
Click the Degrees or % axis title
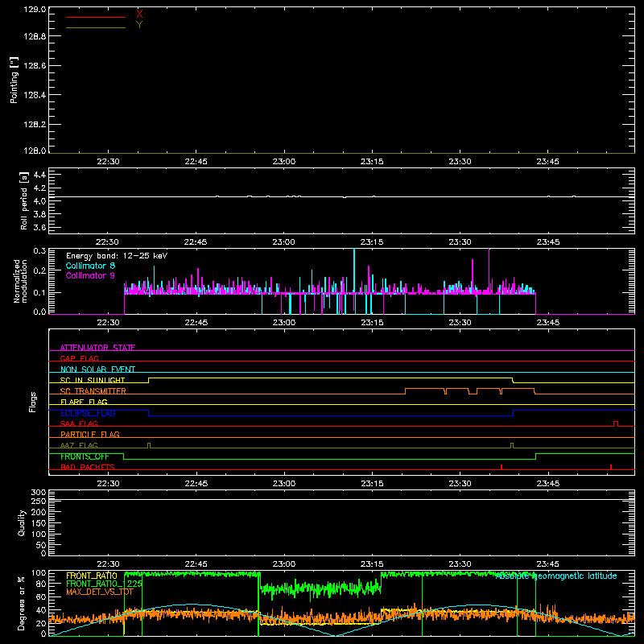(x=22, y=603)
